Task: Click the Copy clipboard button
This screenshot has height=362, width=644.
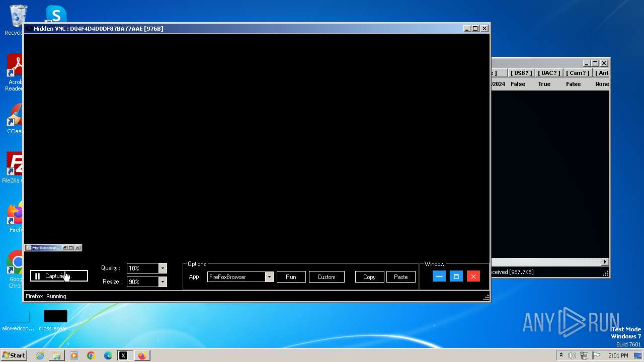Action: [369, 277]
